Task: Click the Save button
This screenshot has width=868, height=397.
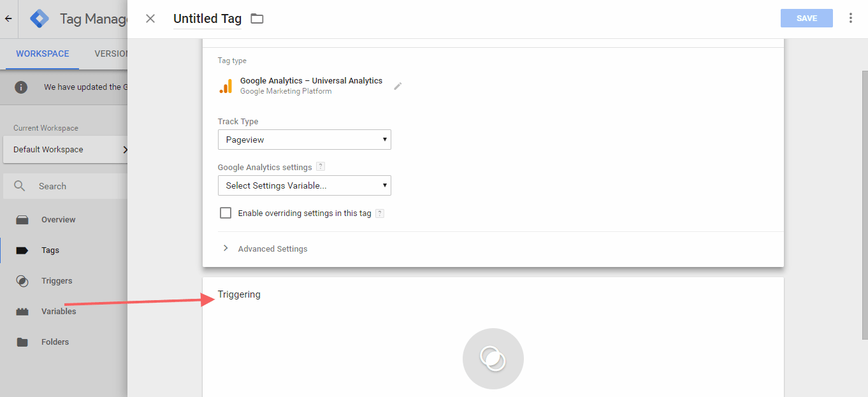Action: click(x=806, y=18)
